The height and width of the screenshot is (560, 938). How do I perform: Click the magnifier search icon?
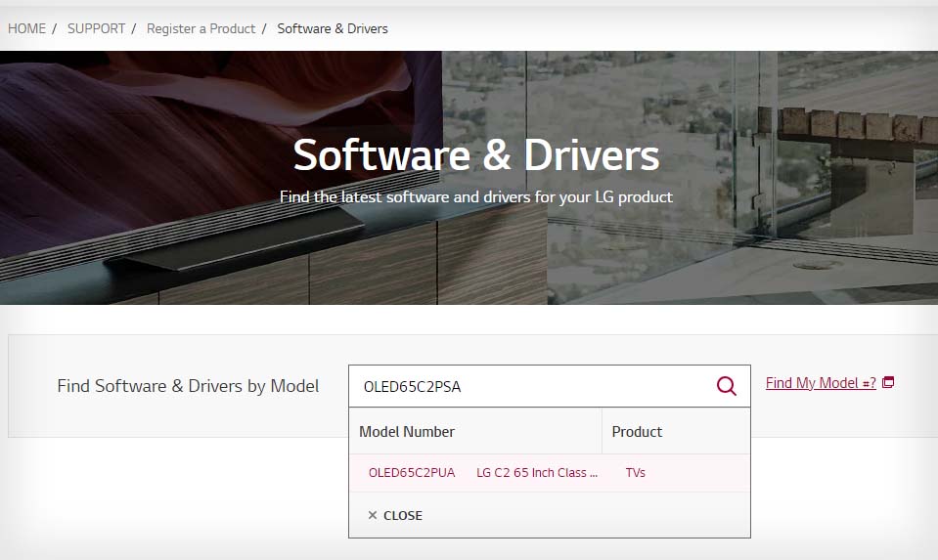click(726, 386)
